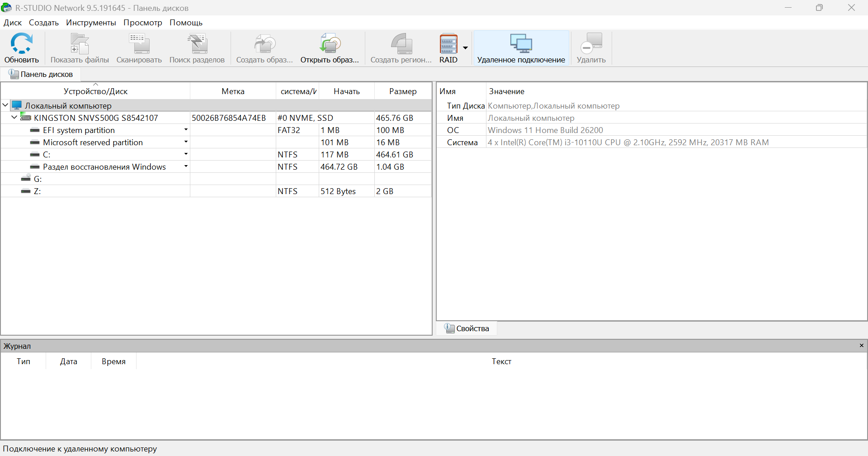Select the Z: drive row
868x456 pixels.
(x=38, y=191)
